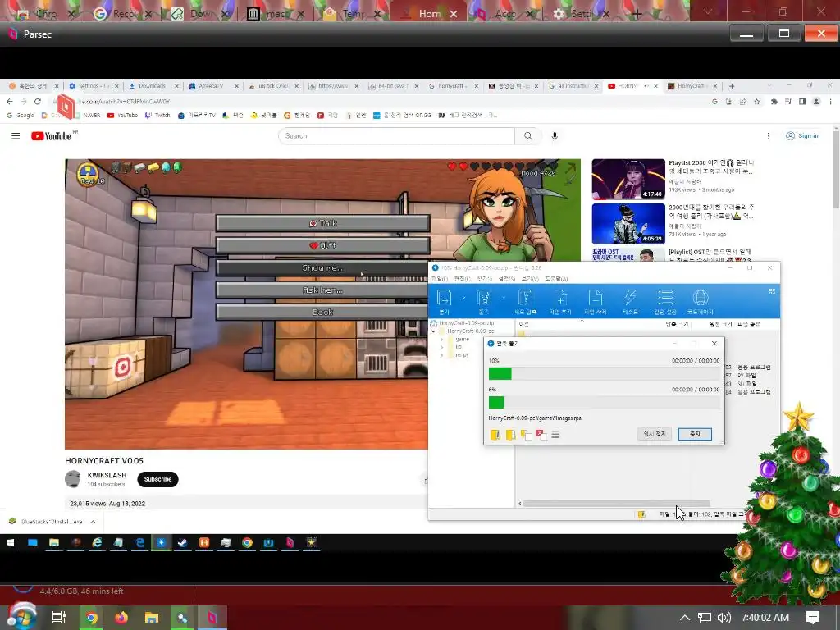Expand the lib folder in Bandizip's tree

pyautogui.click(x=442, y=347)
